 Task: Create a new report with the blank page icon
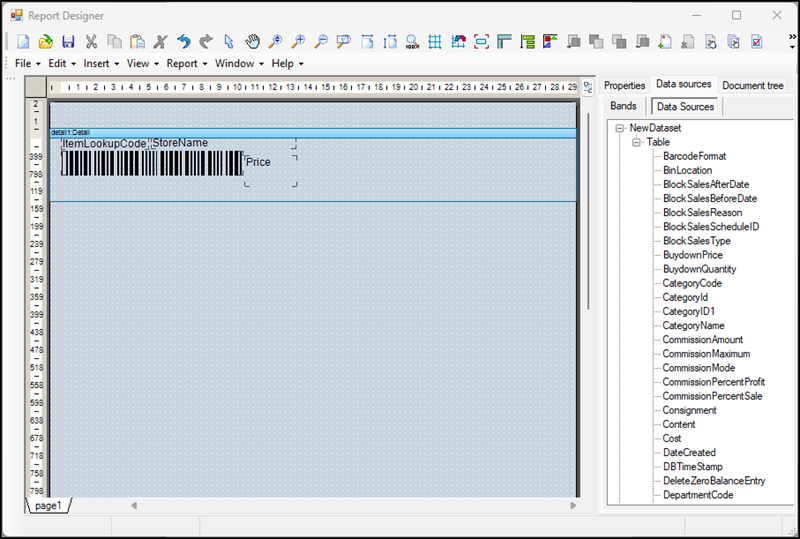click(23, 41)
